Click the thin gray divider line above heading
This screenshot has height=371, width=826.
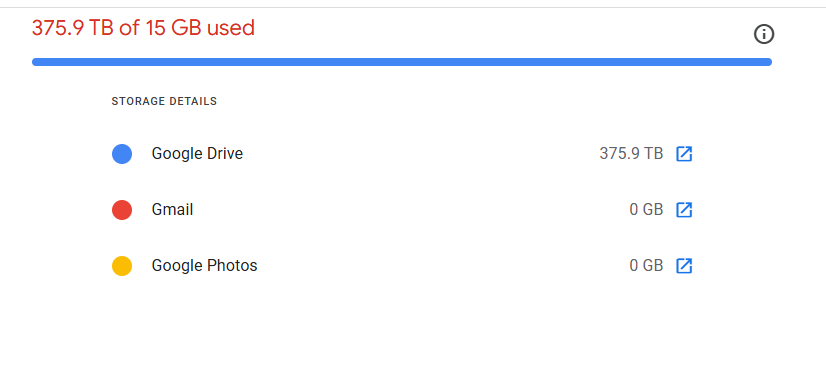[x=413, y=7]
